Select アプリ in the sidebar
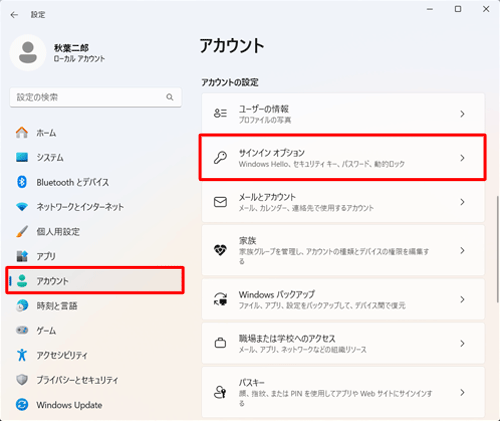Image resolution: width=500 pixels, height=421 pixels. (95, 256)
